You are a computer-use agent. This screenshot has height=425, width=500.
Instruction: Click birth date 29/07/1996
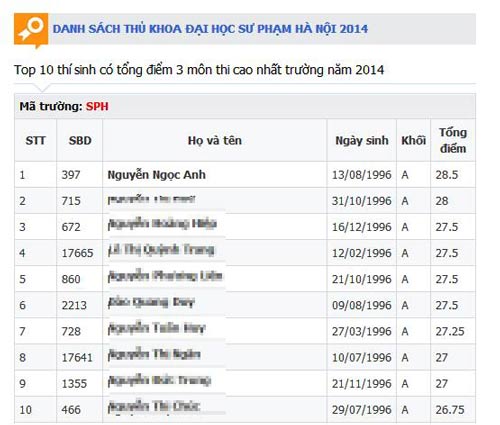pyautogui.click(x=361, y=410)
